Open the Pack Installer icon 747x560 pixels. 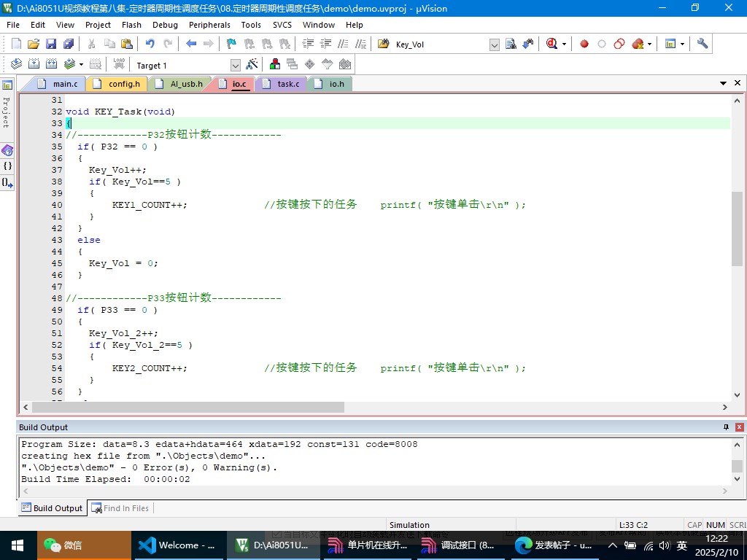point(345,64)
